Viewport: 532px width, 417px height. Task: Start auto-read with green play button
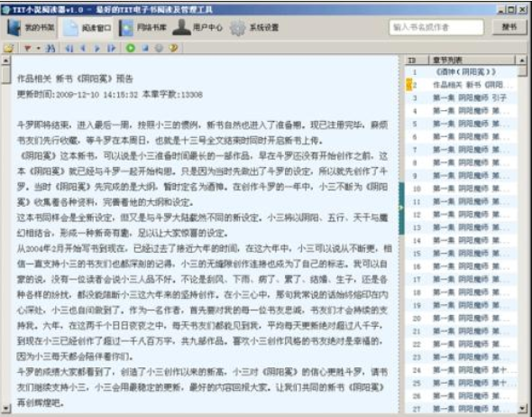pyautogui.click(x=130, y=48)
